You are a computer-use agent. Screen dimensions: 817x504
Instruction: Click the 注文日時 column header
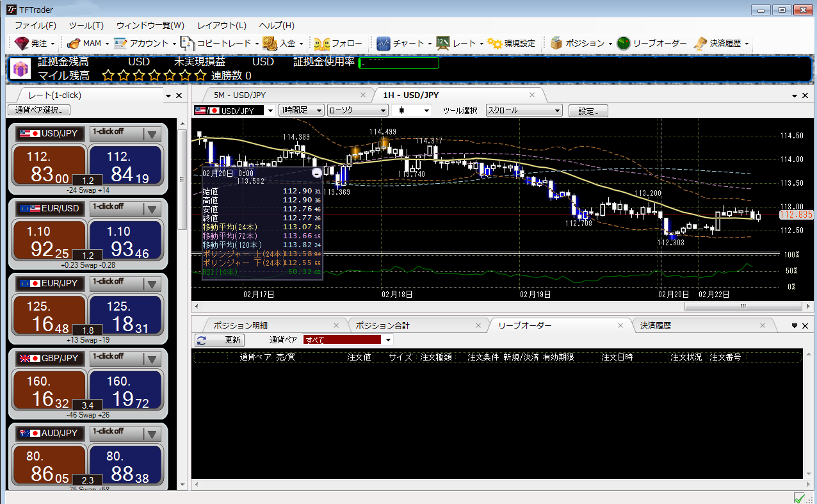tap(617, 357)
